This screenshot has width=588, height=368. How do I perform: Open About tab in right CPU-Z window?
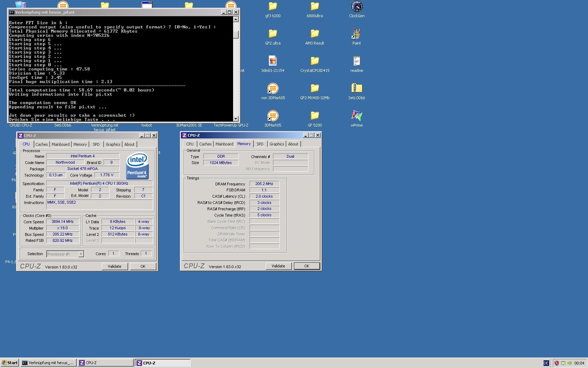[x=293, y=144]
